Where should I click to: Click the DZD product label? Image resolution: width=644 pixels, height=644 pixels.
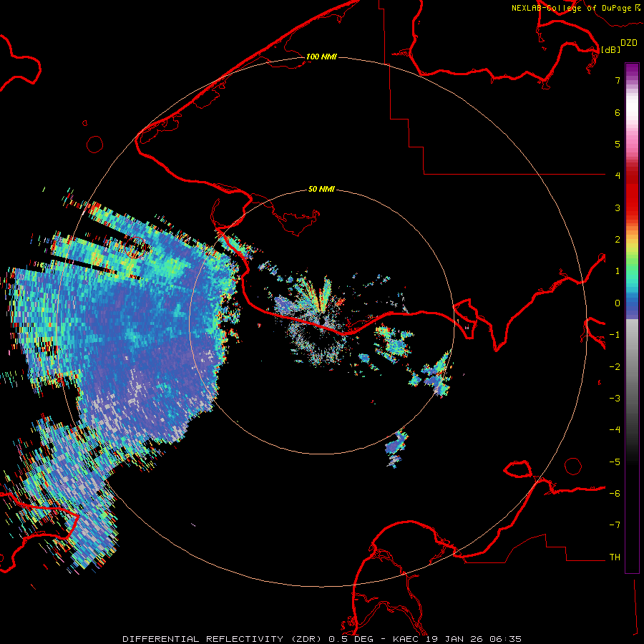pyautogui.click(x=629, y=43)
